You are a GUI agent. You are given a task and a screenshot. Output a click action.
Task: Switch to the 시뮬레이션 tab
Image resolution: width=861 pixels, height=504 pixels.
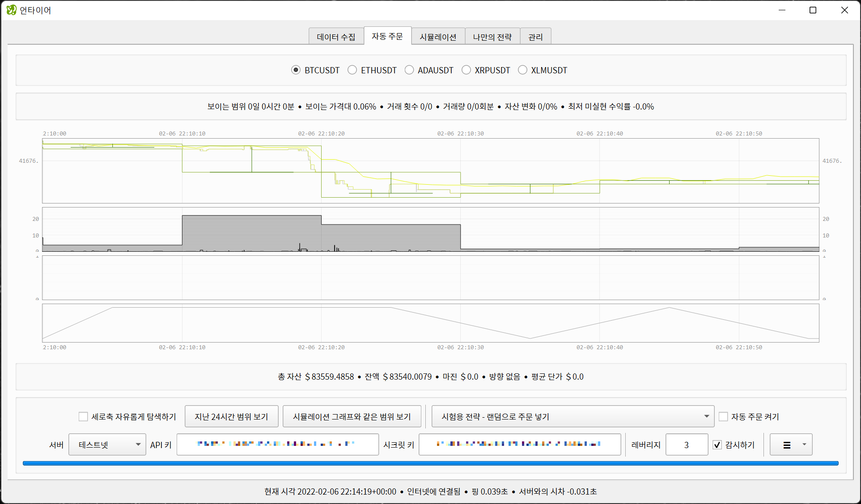pyautogui.click(x=438, y=37)
